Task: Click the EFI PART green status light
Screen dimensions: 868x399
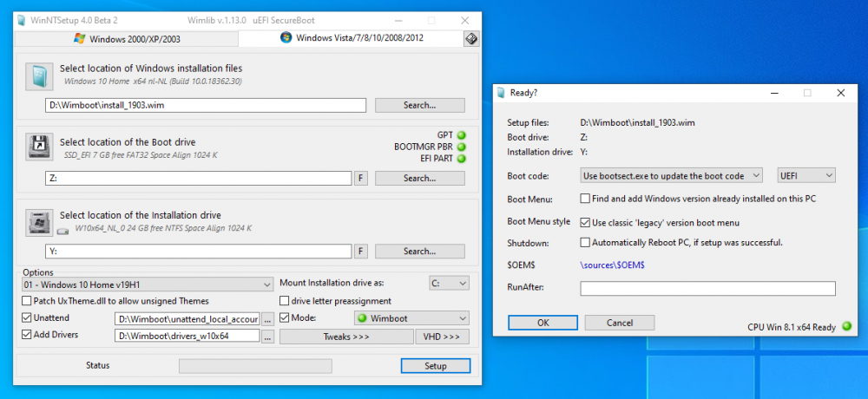Action: [x=461, y=159]
